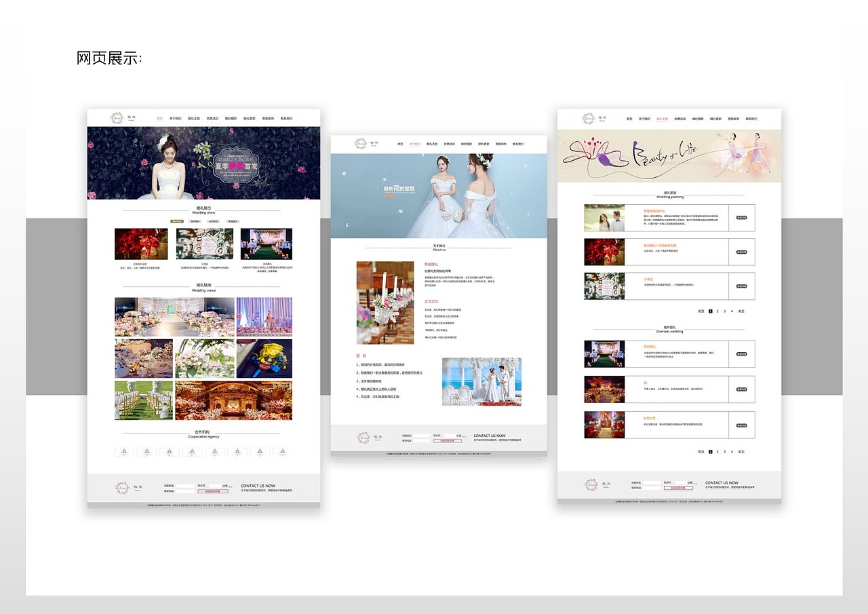Open the golden ballroom photo in Wedding venue gallery
This screenshot has width=868, height=614.
[x=233, y=400]
